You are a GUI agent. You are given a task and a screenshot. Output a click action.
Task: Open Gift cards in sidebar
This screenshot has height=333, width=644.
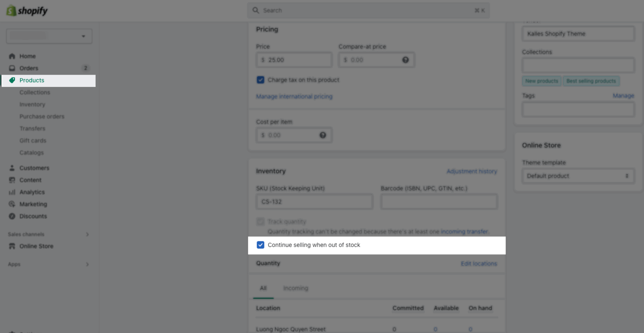(33, 141)
